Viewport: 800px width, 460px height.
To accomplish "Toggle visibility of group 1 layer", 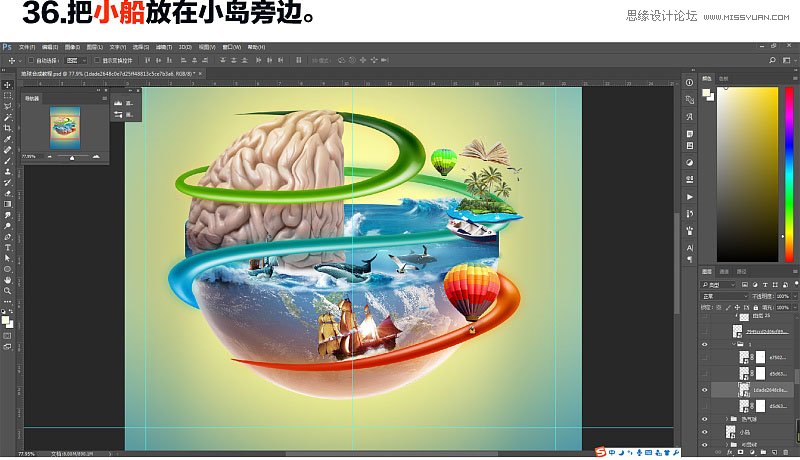I will pyautogui.click(x=705, y=345).
